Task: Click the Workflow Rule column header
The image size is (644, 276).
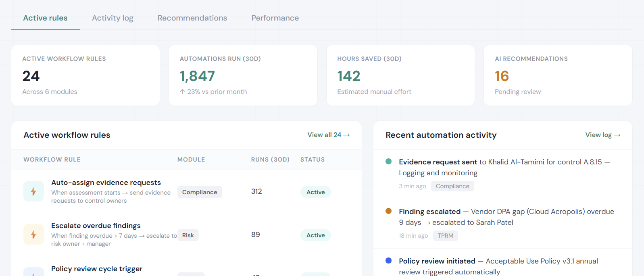Action: click(52, 160)
